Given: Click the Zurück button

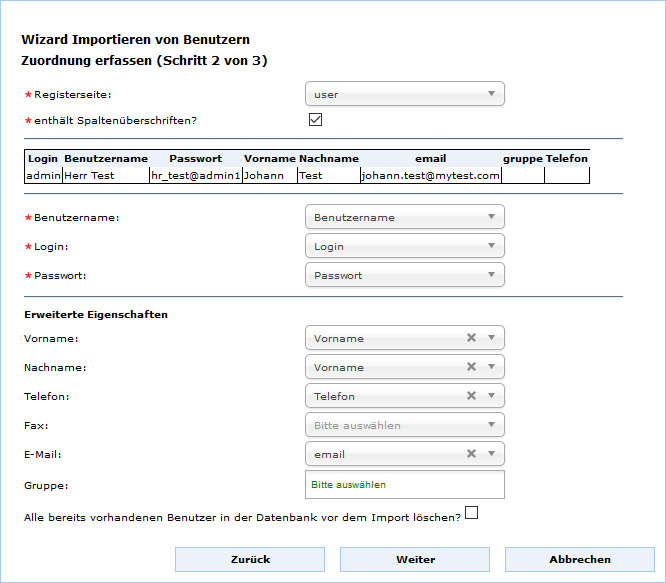Looking at the screenshot, I should point(250,559).
